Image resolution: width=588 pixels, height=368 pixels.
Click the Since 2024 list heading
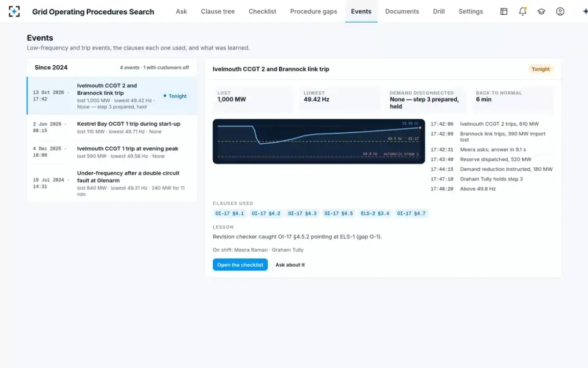point(51,68)
